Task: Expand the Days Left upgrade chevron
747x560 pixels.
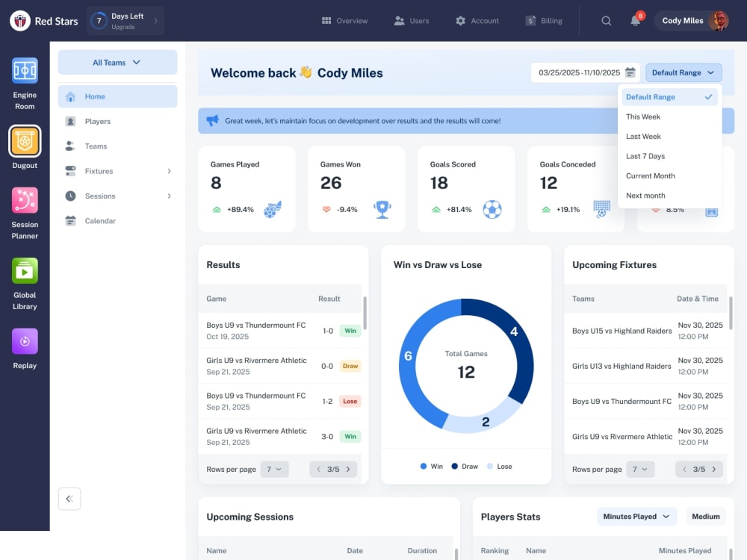Action: tap(156, 21)
